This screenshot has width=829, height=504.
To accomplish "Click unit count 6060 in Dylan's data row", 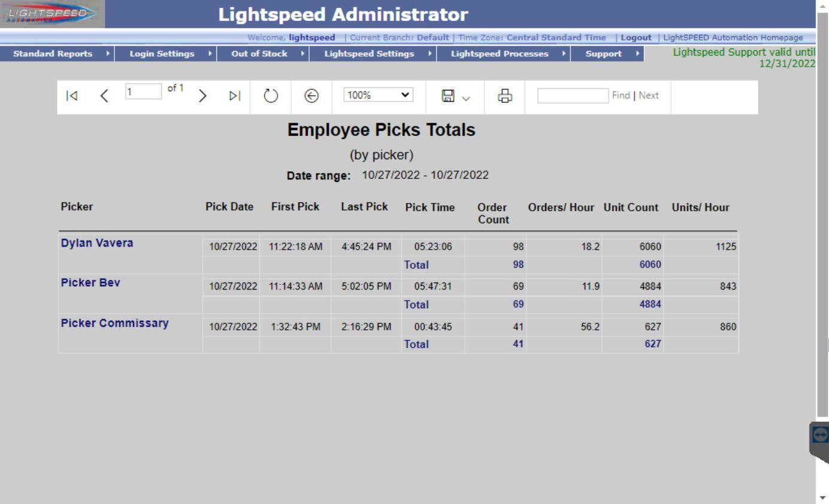I will 651,247.
